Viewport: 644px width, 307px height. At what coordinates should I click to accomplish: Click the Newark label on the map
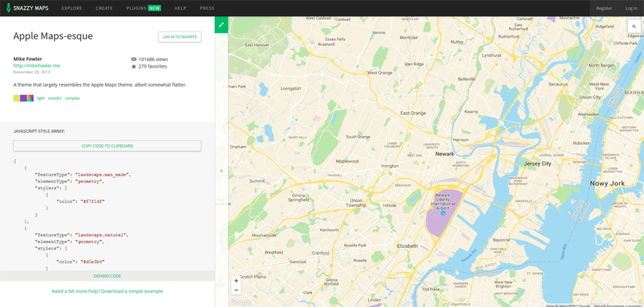click(445, 154)
